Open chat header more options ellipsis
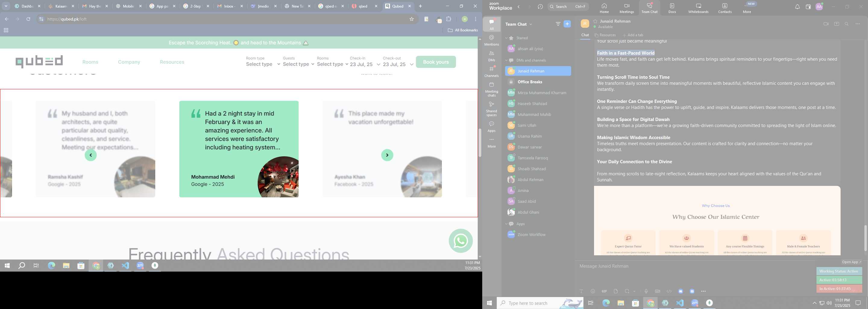 click(857, 24)
